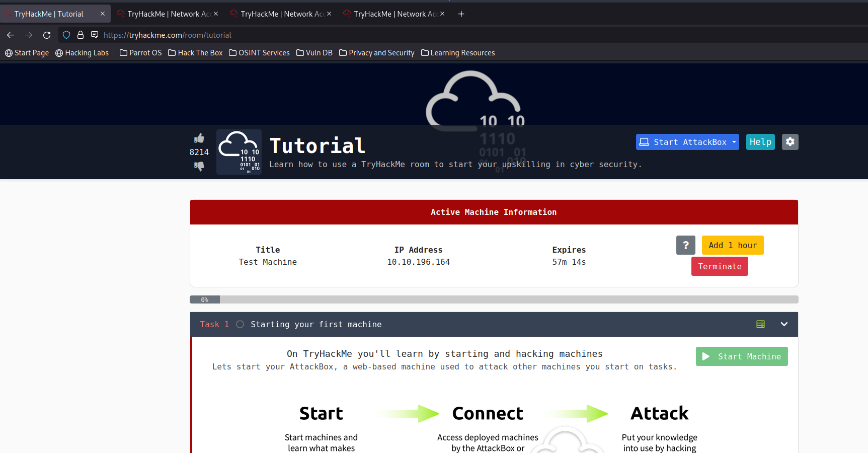Close the fourth TryHackMe Network tab
The height and width of the screenshot is (453, 868).
[442, 14]
